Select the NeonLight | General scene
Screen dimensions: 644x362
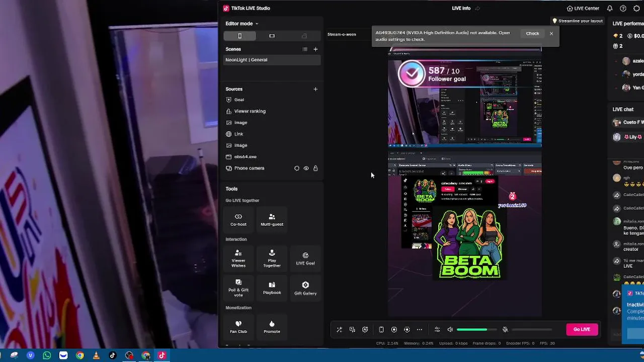point(272,60)
